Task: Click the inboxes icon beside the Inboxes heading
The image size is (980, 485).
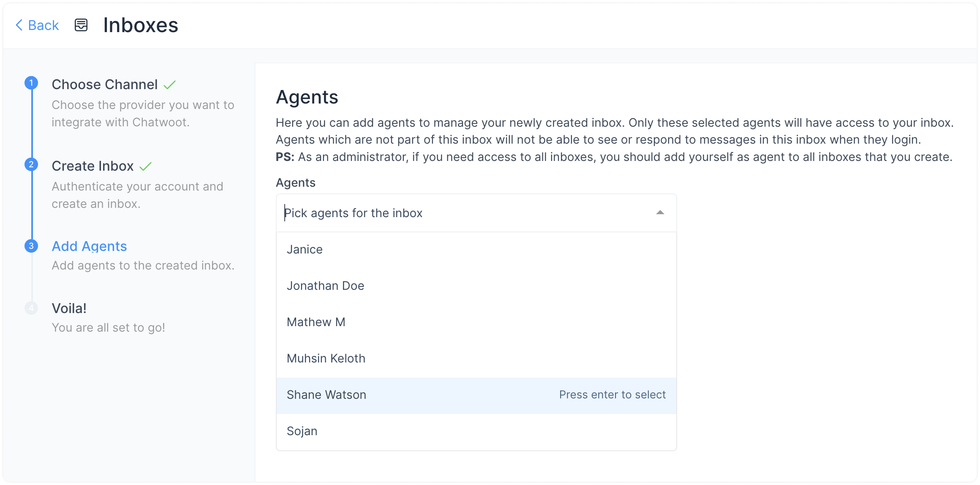Action: (81, 25)
